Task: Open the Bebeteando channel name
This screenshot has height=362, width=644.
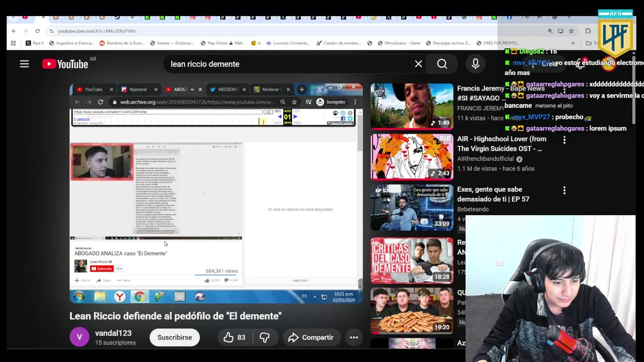Action: (x=473, y=209)
